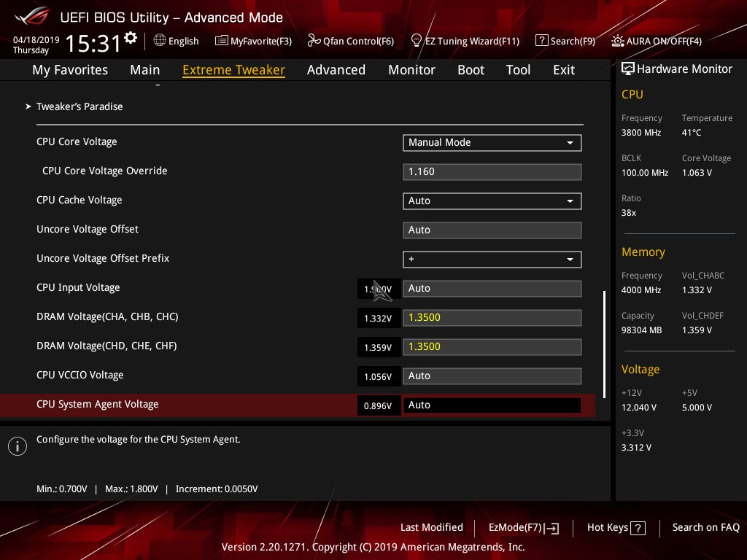Open the CPU Core Voltage dropdown
This screenshot has width=747, height=560.
492,143
